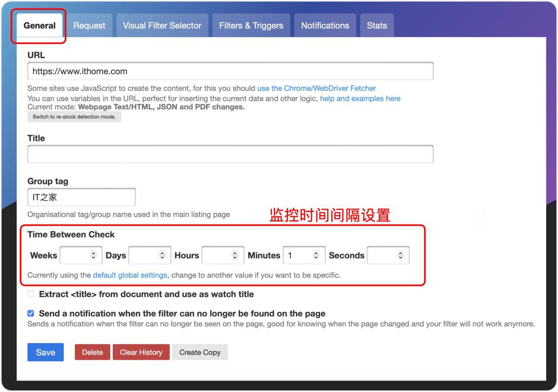Image resolution: width=558 pixels, height=392 pixels.
Task: Click the default global settings link
Action: (129, 275)
